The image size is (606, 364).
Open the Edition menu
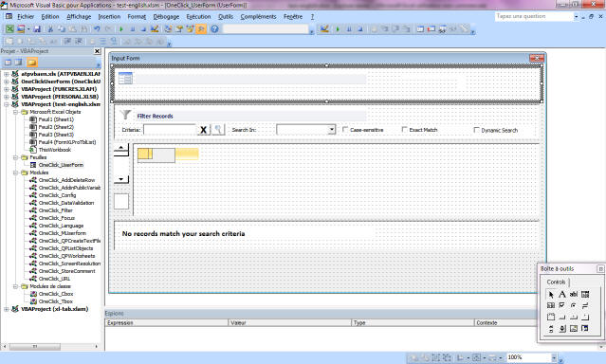pyautogui.click(x=50, y=17)
